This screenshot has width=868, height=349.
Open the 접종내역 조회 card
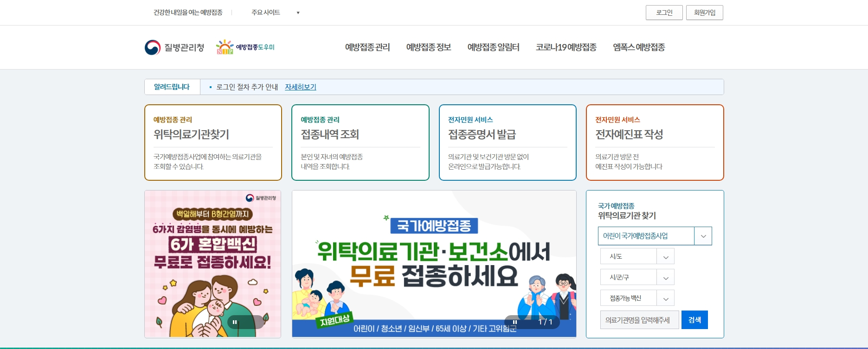[x=360, y=142]
